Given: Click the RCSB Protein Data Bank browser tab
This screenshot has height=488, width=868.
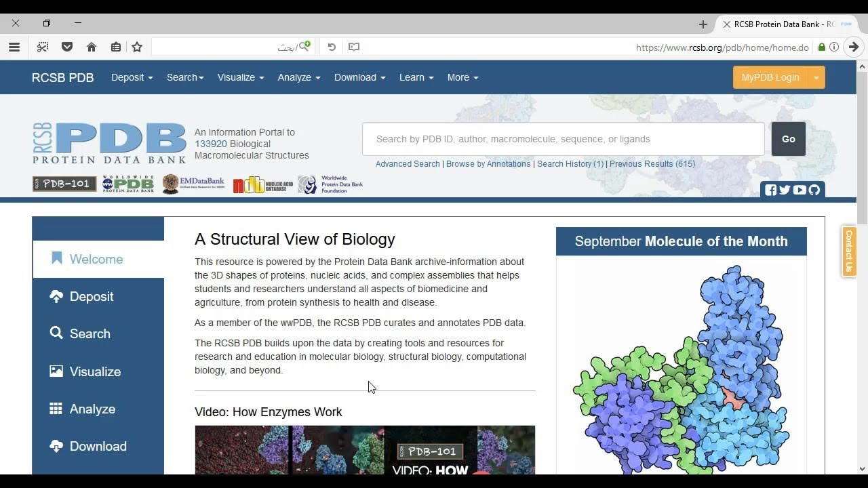Looking at the screenshot, I should coord(787,24).
